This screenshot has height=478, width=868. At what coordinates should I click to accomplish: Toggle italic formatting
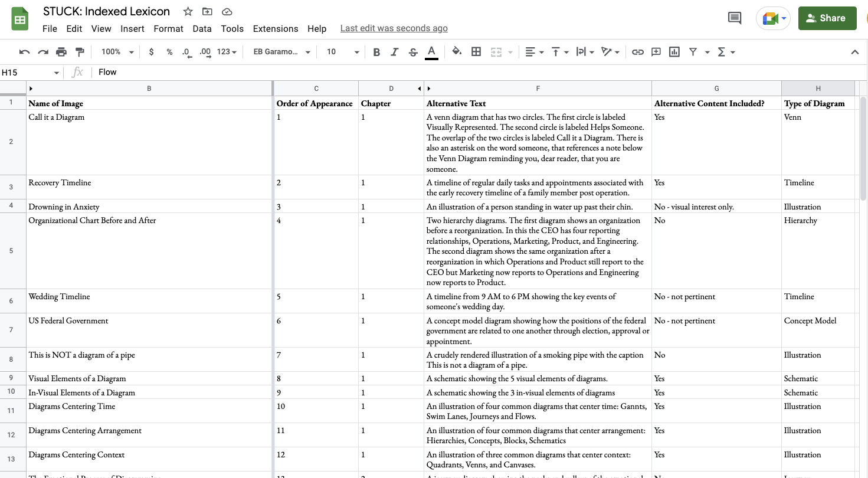click(394, 52)
